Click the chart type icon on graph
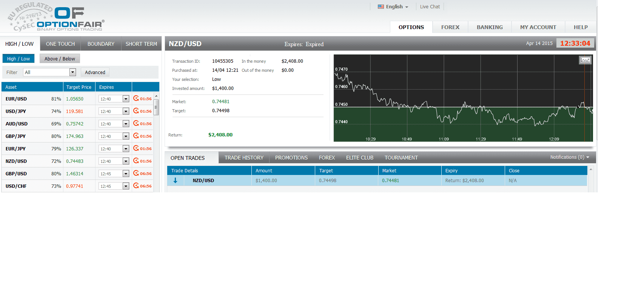This screenshot has width=644, height=294. pyautogui.click(x=585, y=60)
